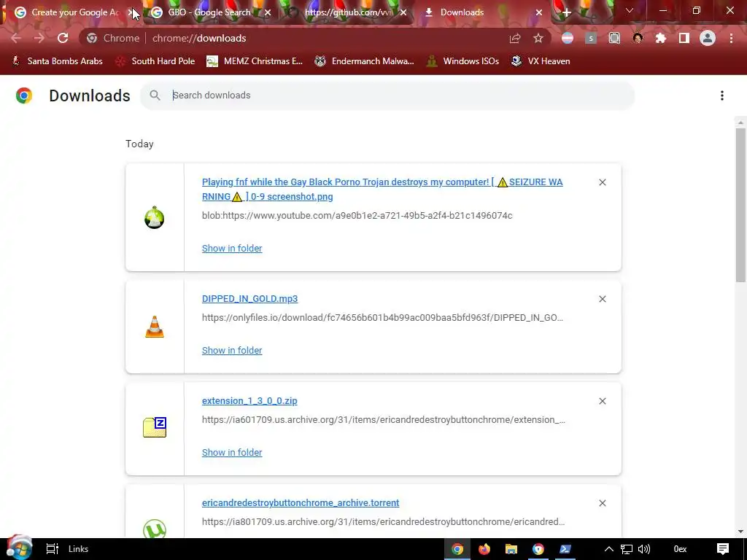Click the VLC cone icon of DIPPED_IN_GOLD.mp3
Image resolution: width=747 pixels, height=560 pixels.
(x=155, y=327)
